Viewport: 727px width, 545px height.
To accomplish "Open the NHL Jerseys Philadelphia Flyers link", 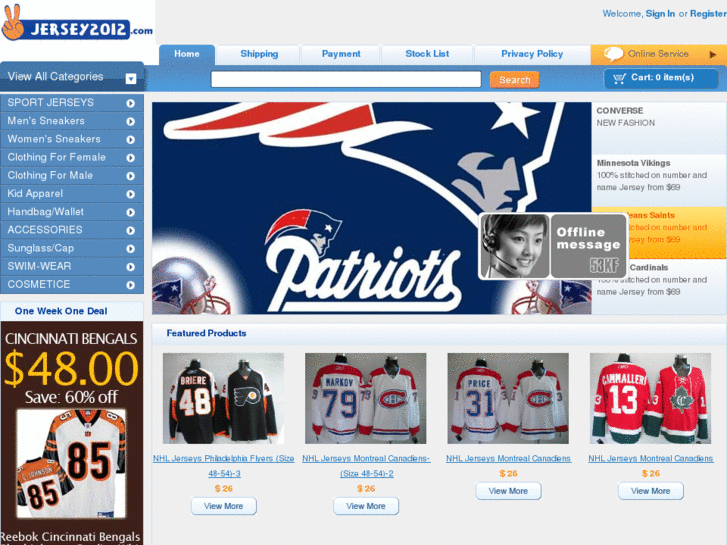I will click(x=223, y=466).
